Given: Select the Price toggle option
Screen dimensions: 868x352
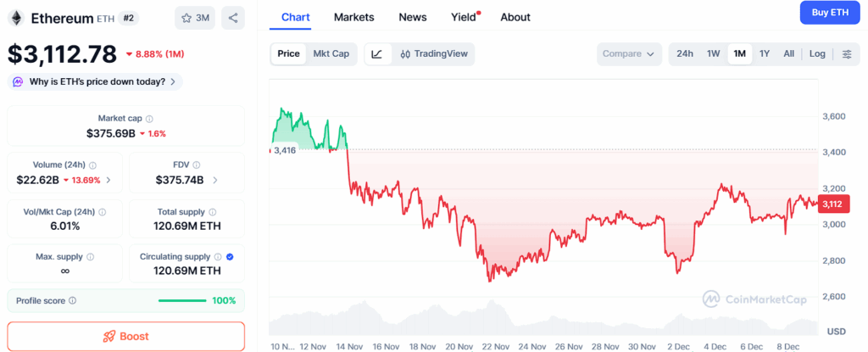Looking at the screenshot, I should pyautogui.click(x=288, y=53).
